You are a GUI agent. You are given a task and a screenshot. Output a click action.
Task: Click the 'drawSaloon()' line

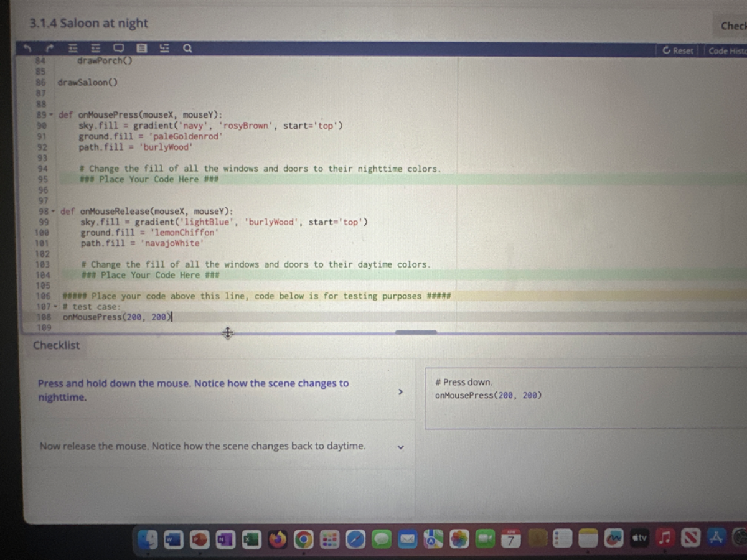[x=88, y=82]
